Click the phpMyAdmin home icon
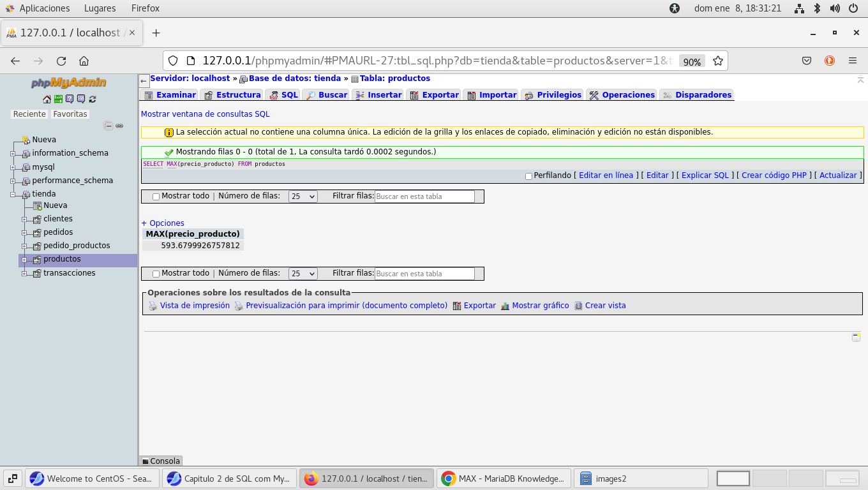 click(47, 99)
